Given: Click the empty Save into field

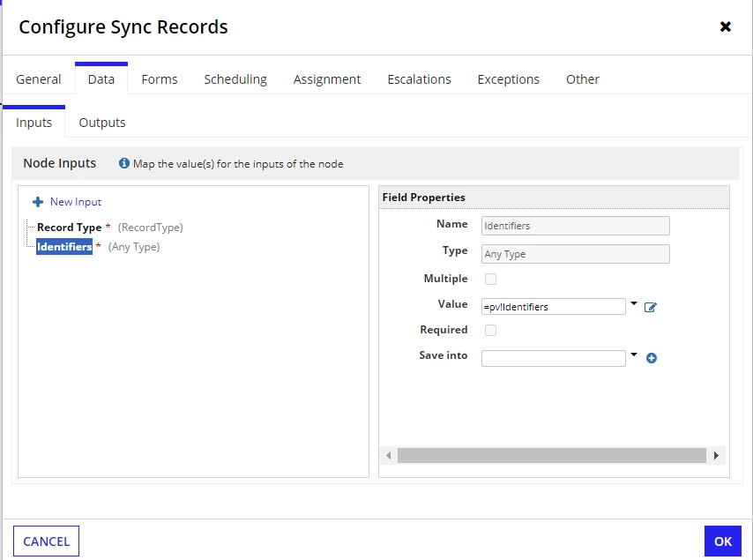Looking at the screenshot, I should [553, 358].
